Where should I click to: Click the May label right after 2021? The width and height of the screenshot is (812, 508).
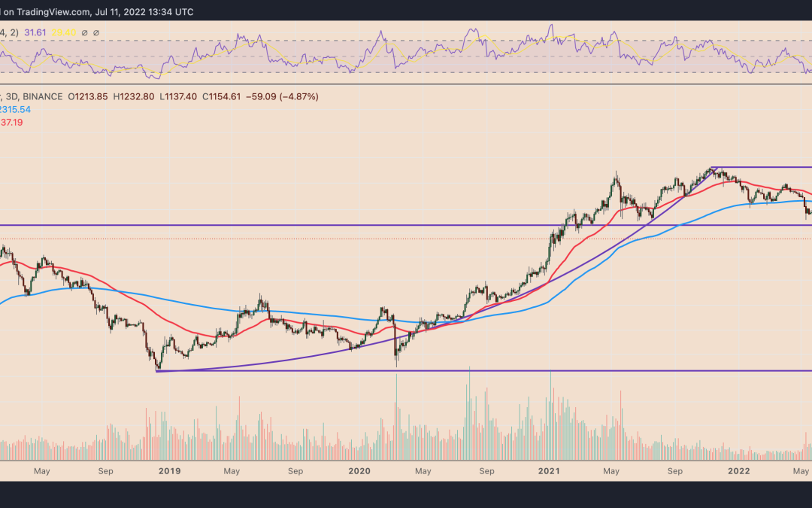[611, 470]
